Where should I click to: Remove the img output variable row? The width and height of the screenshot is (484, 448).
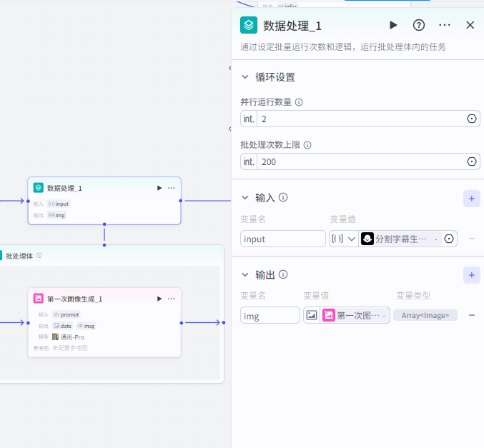471,315
